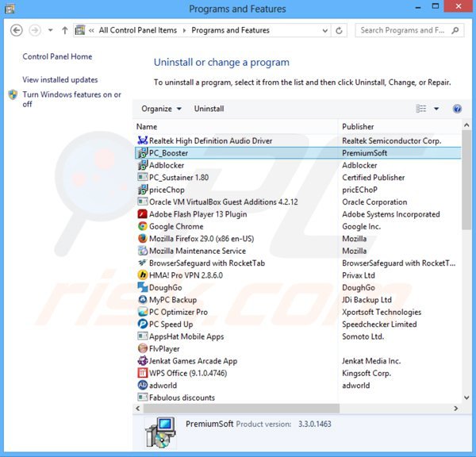
Task: Click the Oracle VM VirtualBox icon
Action: coord(142,202)
